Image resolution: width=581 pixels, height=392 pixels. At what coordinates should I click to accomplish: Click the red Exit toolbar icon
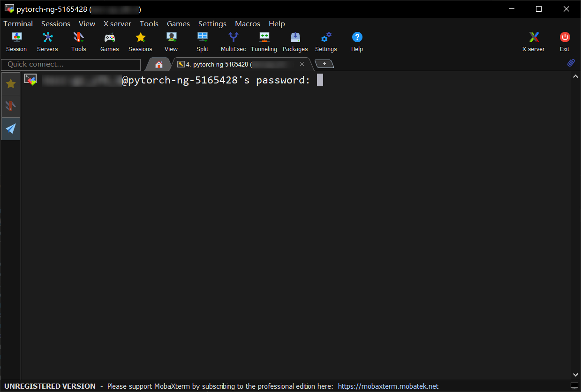565,42
